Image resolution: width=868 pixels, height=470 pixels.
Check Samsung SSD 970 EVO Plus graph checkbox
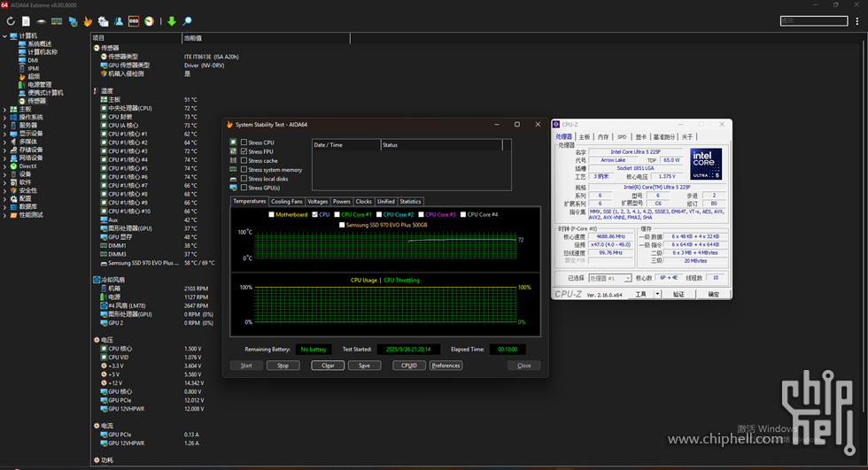[x=342, y=225]
